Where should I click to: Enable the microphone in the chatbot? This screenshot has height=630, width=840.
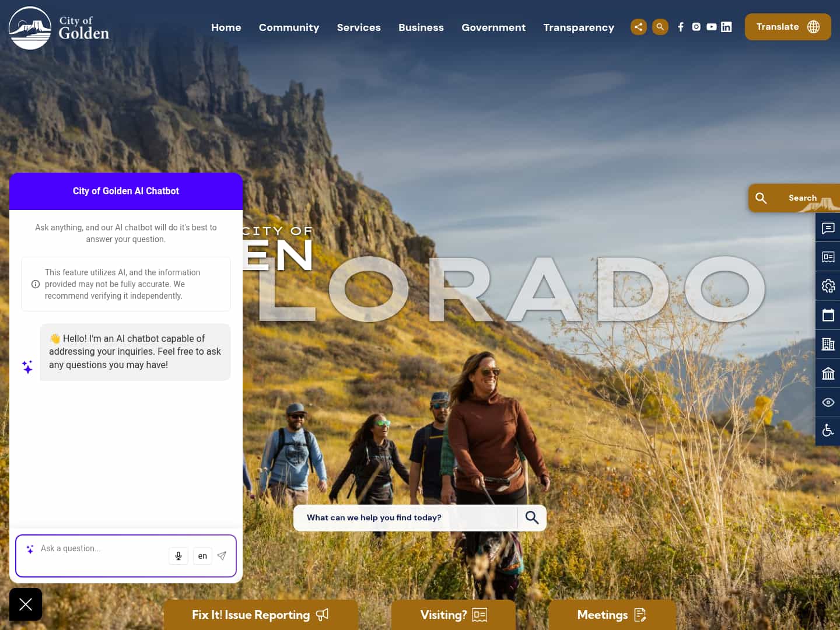pos(178,556)
